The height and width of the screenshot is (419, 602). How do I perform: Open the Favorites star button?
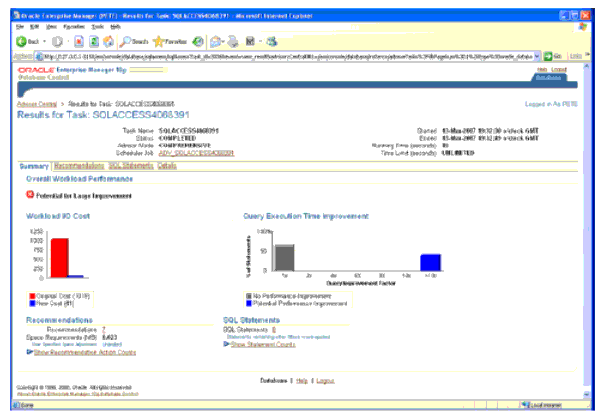[170, 41]
